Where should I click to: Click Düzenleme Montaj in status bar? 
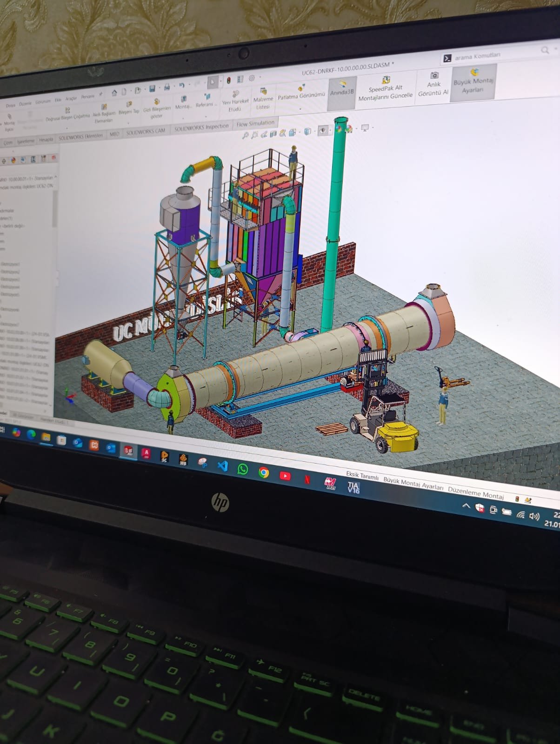tap(475, 493)
